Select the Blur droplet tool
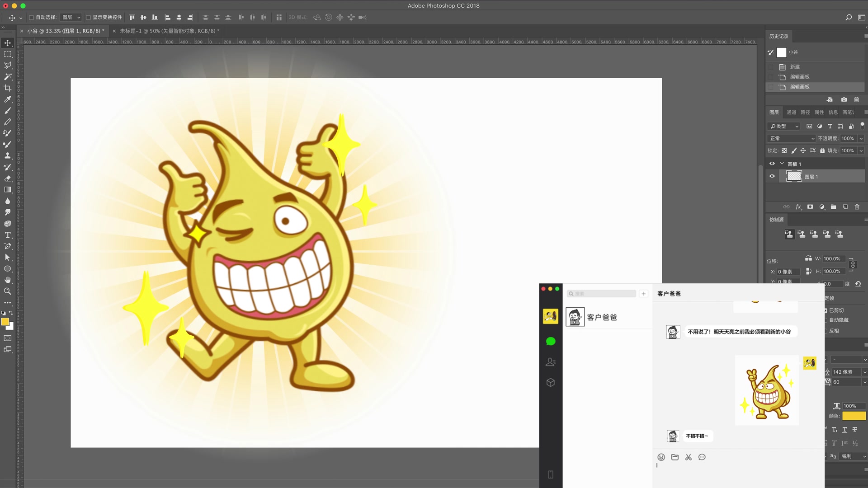Screen dimensions: 868x488 8,201
